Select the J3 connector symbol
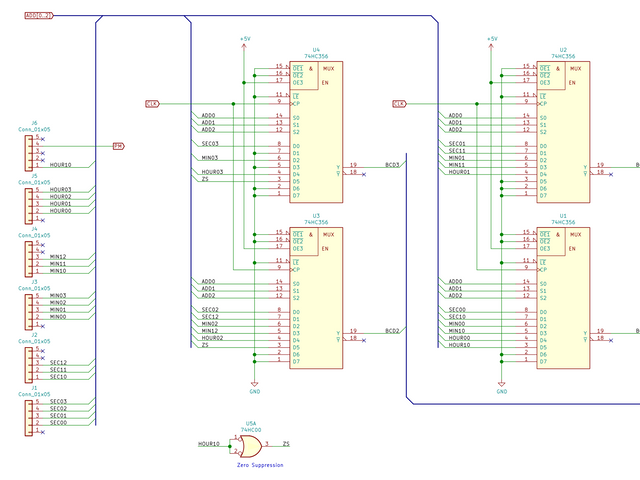The height and width of the screenshot is (480, 640). (28, 310)
